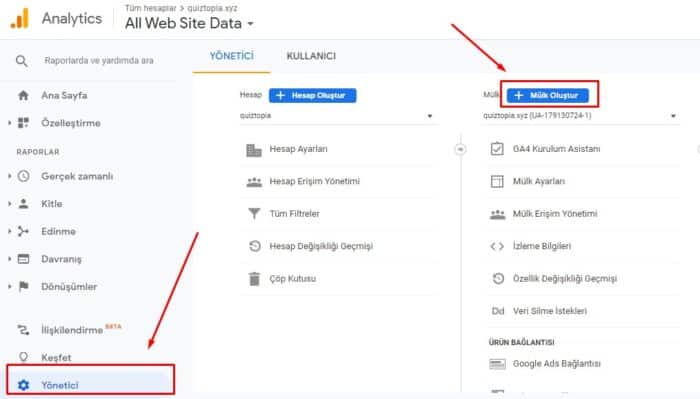Open the quiztopia.xyz property dropdown
The height and width of the screenshot is (399, 700).
coord(580,116)
